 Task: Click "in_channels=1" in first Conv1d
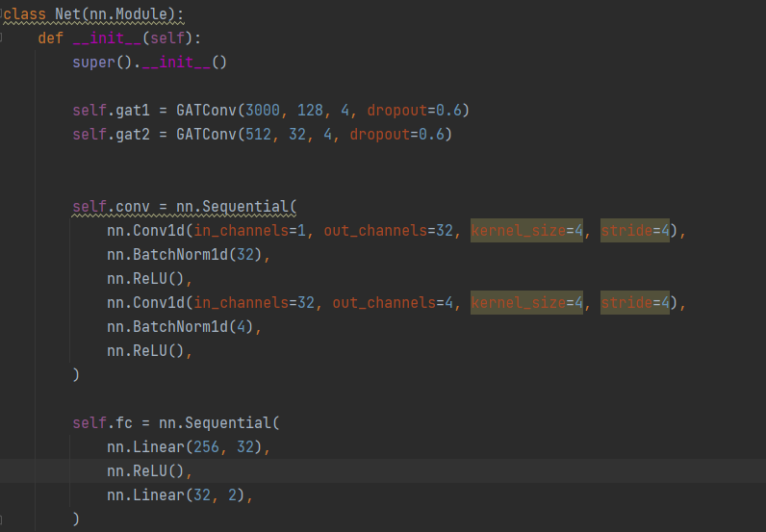pos(249,231)
